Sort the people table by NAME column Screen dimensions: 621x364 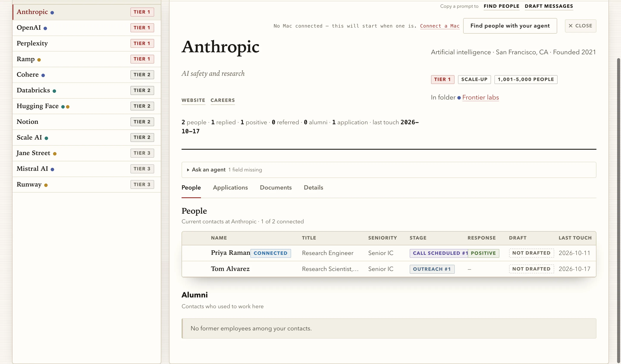(219, 238)
